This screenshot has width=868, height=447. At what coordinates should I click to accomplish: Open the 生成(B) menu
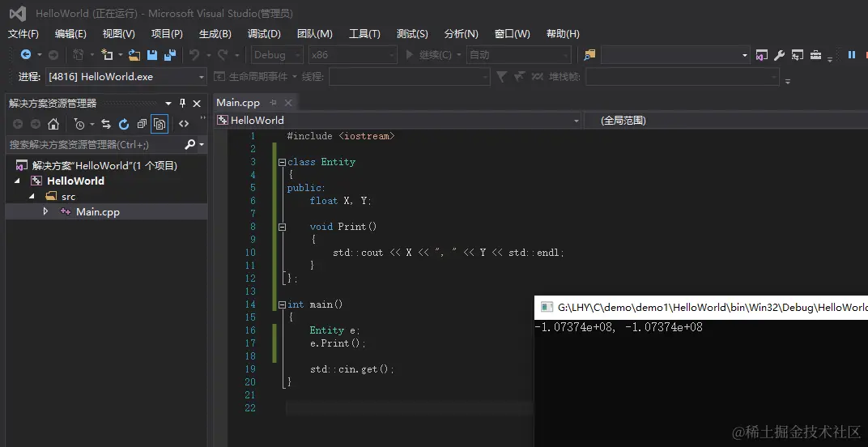point(215,34)
